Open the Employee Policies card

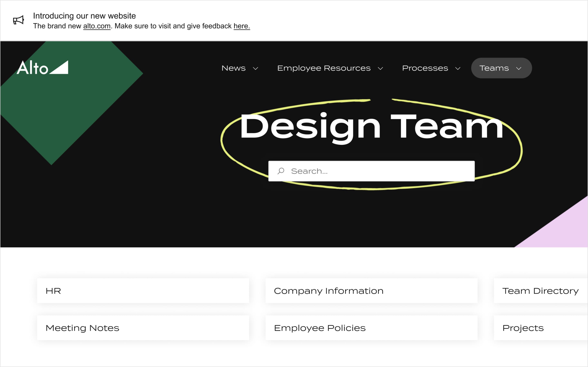click(x=371, y=328)
